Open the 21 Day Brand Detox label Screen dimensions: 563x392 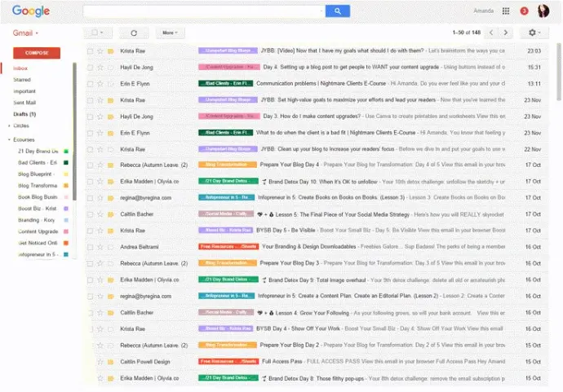pyautogui.click(x=38, y=151)
